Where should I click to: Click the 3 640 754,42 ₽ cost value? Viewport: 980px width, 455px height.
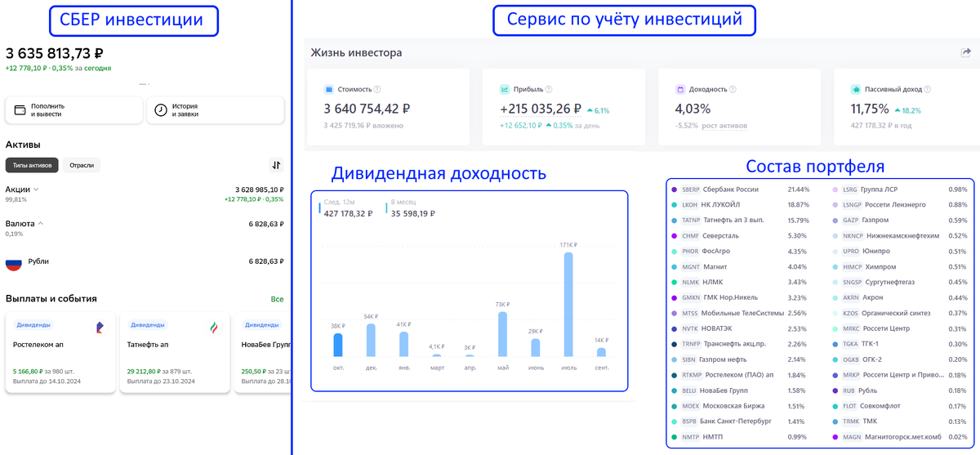click(x=367, y=109)
